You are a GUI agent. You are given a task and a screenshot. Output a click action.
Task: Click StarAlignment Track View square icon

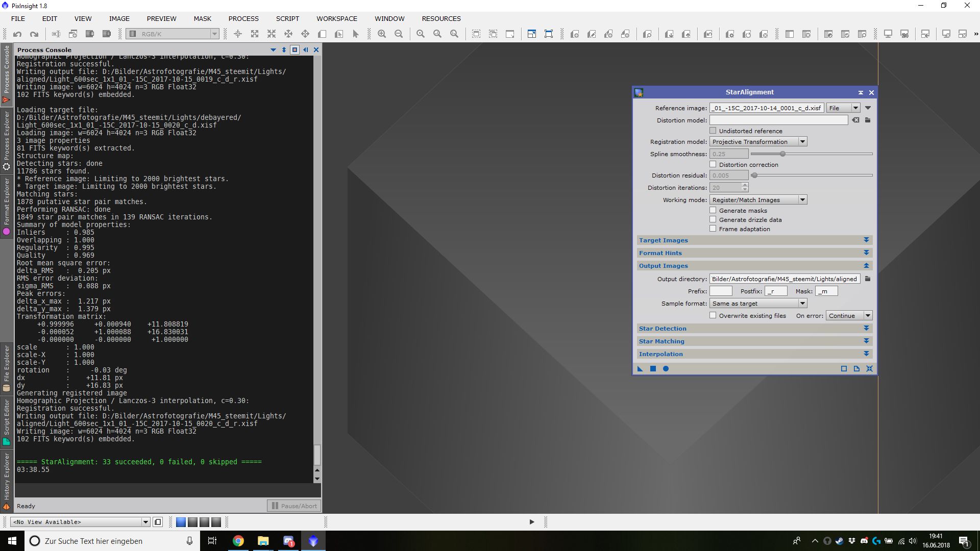844,369
